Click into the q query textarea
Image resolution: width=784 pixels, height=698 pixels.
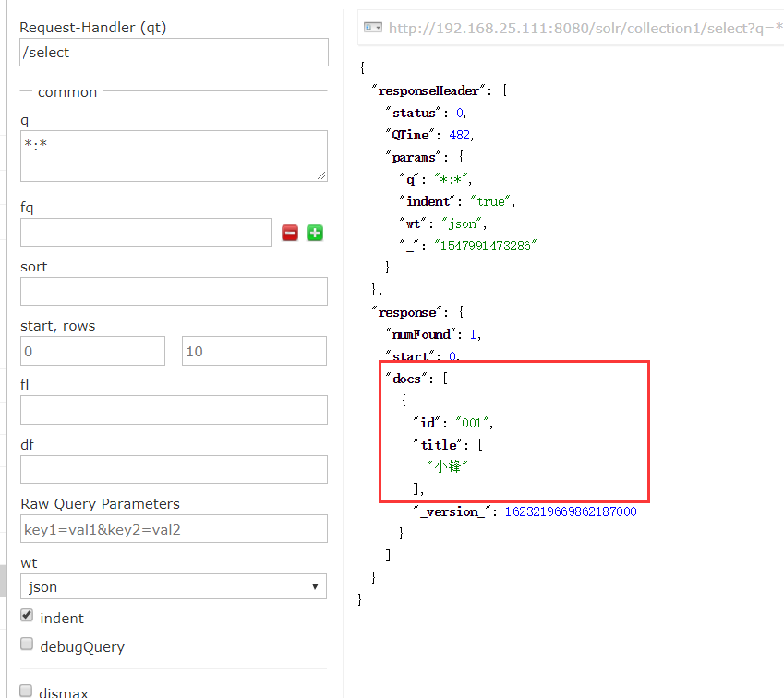[174, 156]
